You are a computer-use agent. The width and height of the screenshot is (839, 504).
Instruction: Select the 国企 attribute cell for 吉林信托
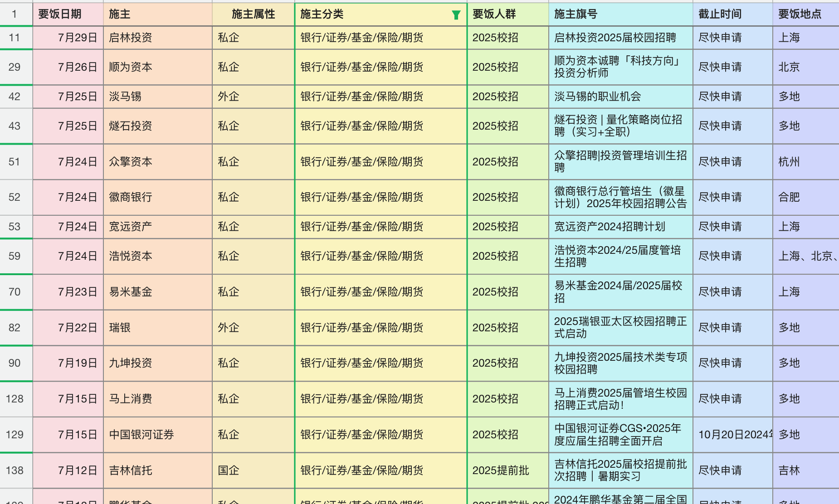click(x=253, y=470)
